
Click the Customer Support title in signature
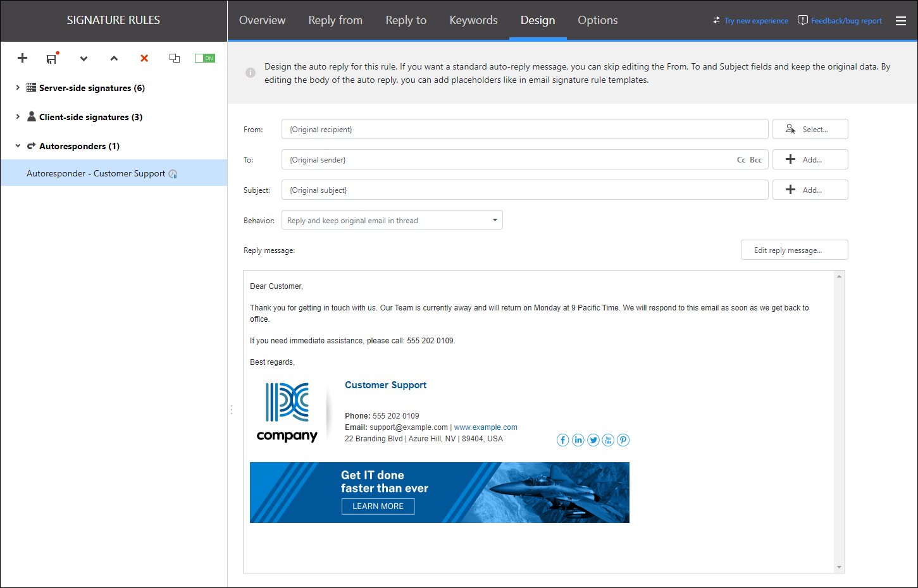pyautogui.click(x=385, y=385)
